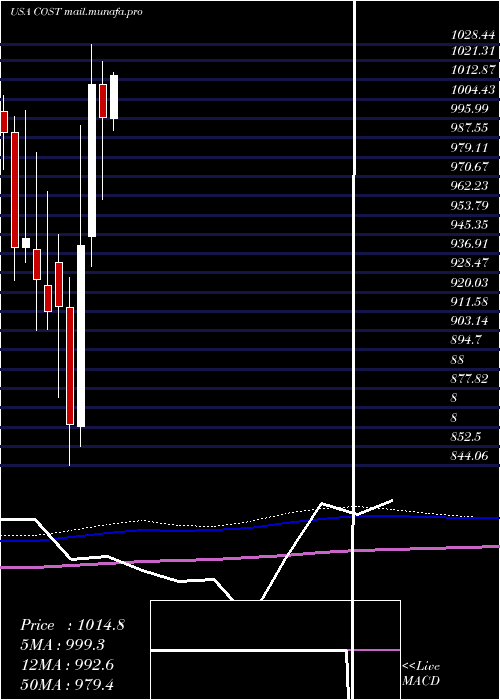
Task: Click the 877.82 price axis label
Action: tap(470, 379)
